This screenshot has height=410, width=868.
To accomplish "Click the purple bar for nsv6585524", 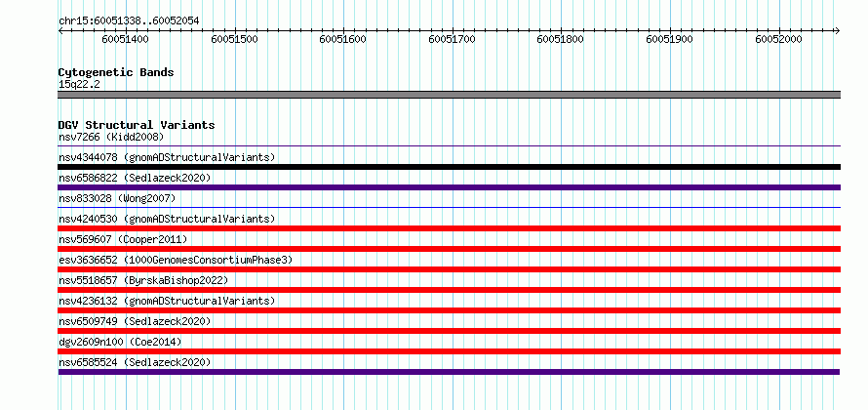I will 449,372.
